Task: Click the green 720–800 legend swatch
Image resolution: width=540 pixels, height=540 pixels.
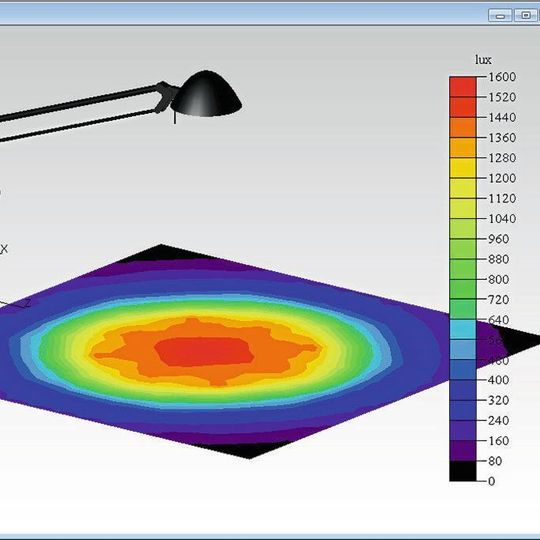Action: point(463,289)
